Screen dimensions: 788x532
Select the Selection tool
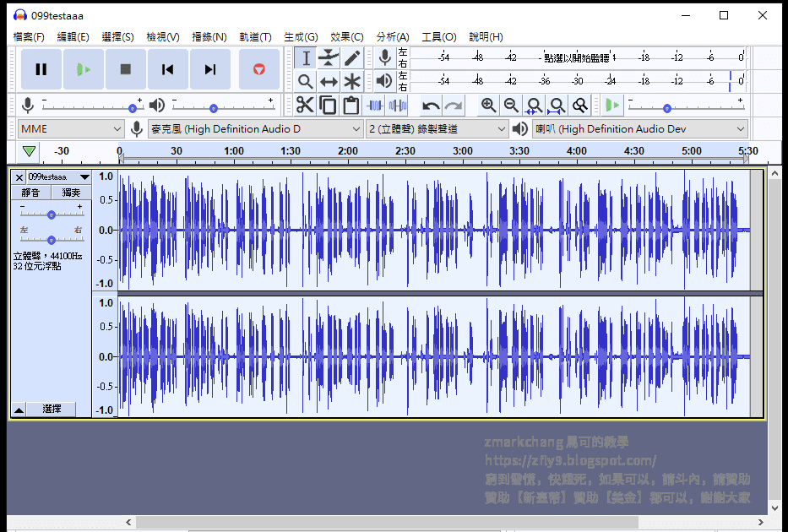pyautogui.click(x=305, y=57)
